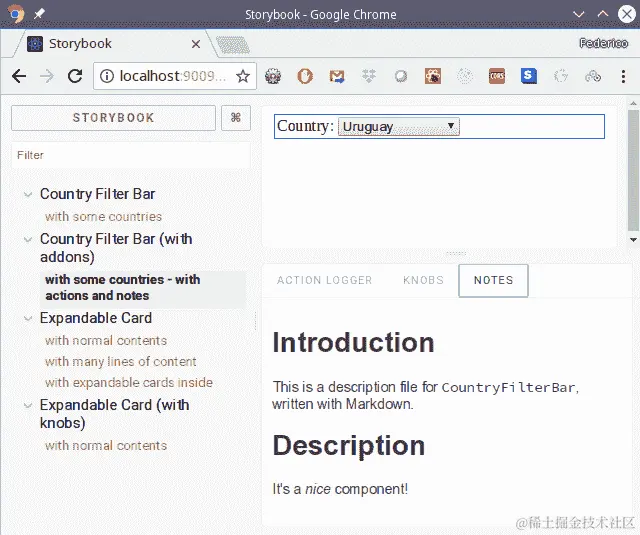Viewport: 640px width, 535px height.
Task: Collapse Country Filter Bar (with addons) group
Action: [116, 248]
